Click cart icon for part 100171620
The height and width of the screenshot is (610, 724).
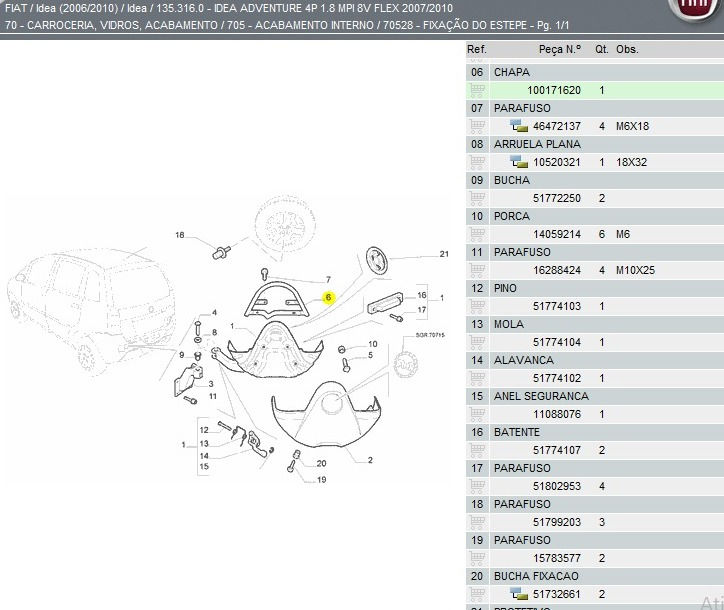point(477,90)
